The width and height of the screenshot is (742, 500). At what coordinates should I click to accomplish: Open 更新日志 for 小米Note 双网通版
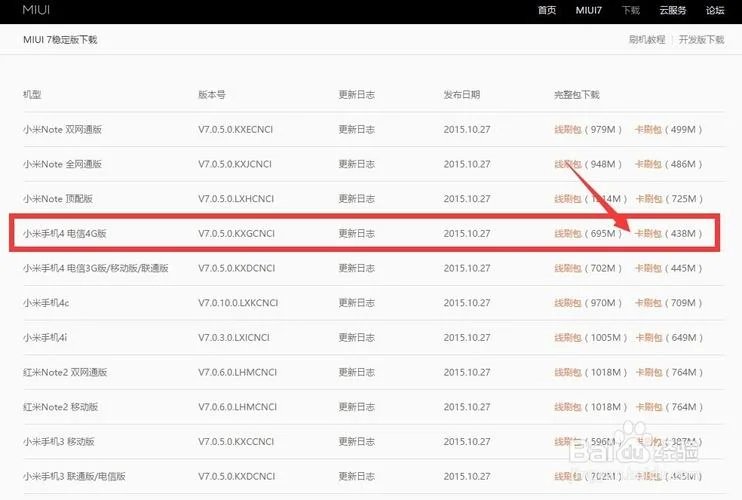[356, 130]
